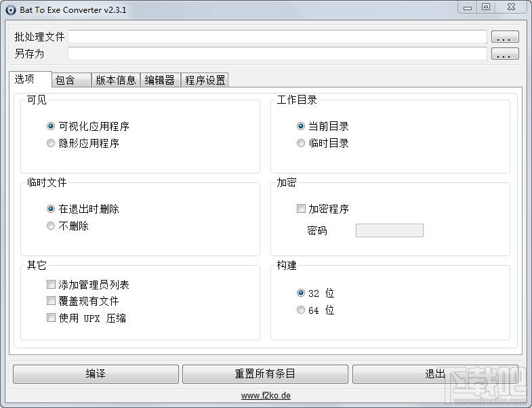The image size is (532, 408).
Task: Browse for the 批处理文件 batch file
Action: click(x=505, y=37)
